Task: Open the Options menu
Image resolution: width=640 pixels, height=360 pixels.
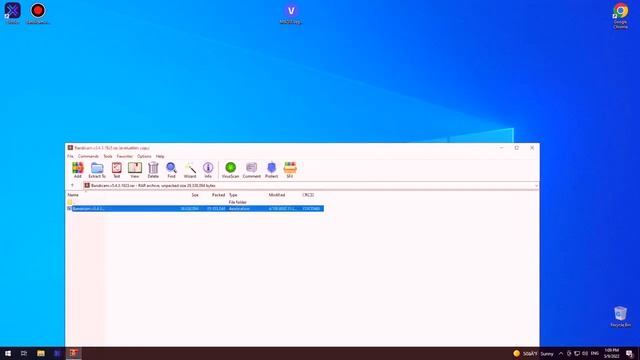Action: [x=144, y=156]
